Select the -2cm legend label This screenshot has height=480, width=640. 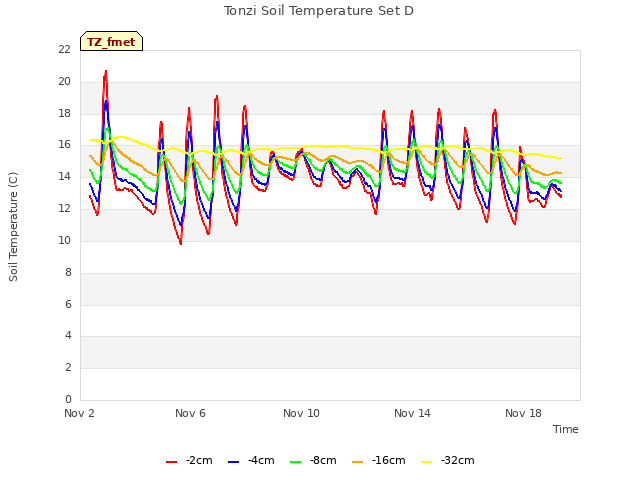click(x=199, y=460)
